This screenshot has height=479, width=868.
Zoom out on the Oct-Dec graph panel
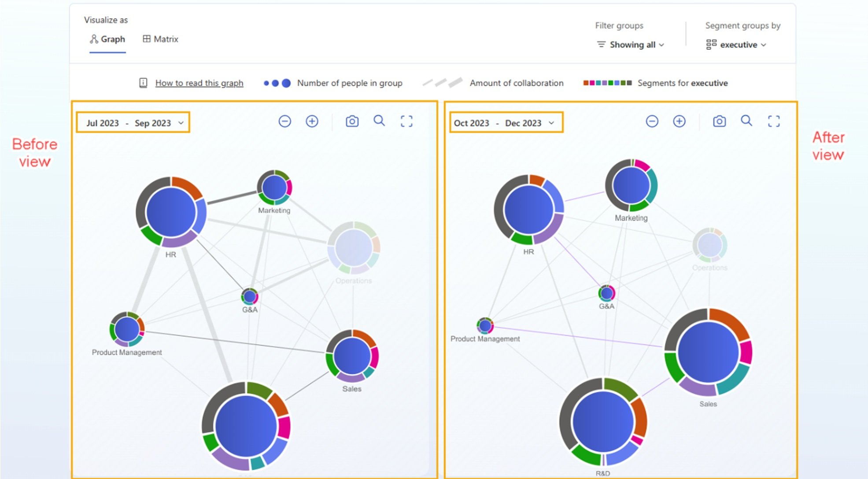click(652, 121)
